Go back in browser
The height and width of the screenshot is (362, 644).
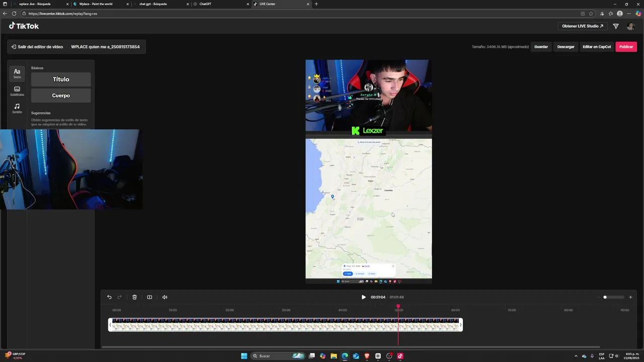(5, 14)
